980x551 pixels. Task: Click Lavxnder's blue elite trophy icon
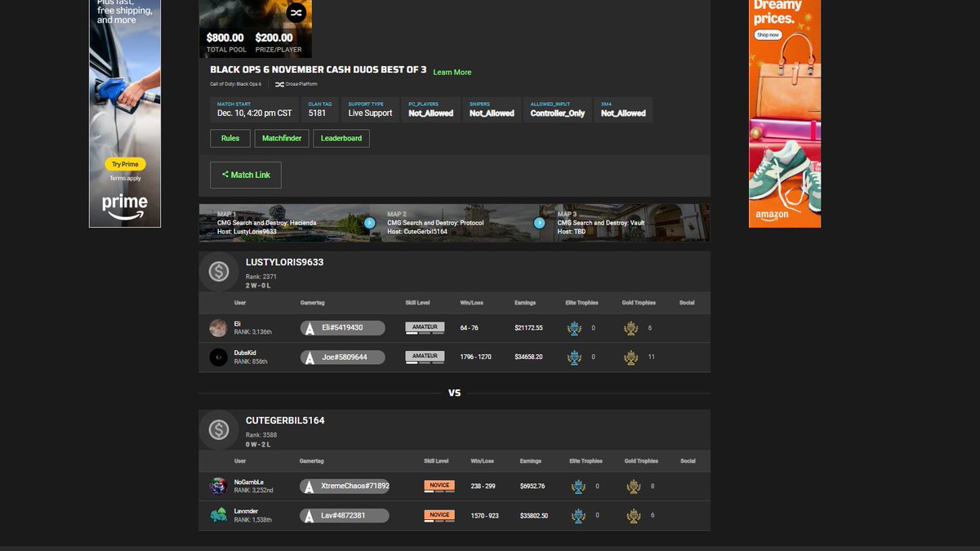tap(578, 516)
